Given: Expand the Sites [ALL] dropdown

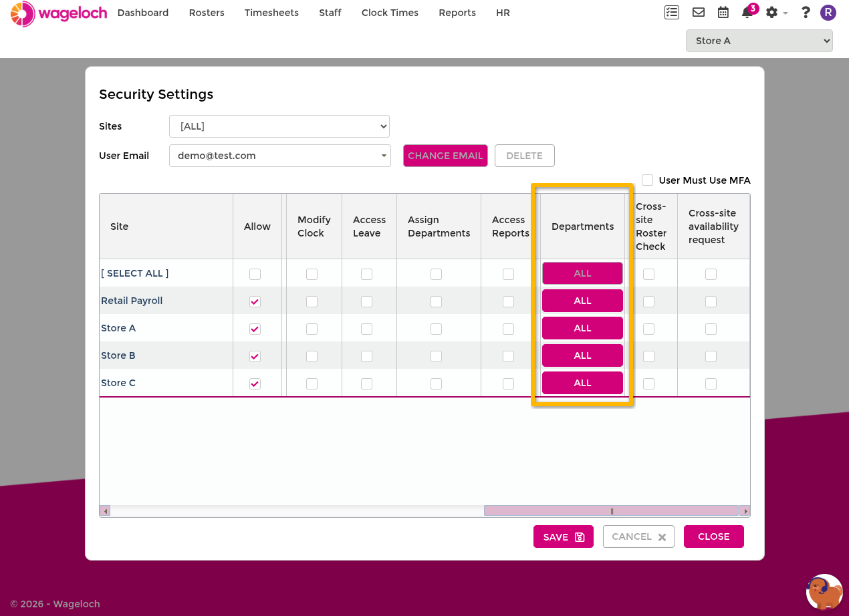Looking at the screenshot, I should point(279,126).
